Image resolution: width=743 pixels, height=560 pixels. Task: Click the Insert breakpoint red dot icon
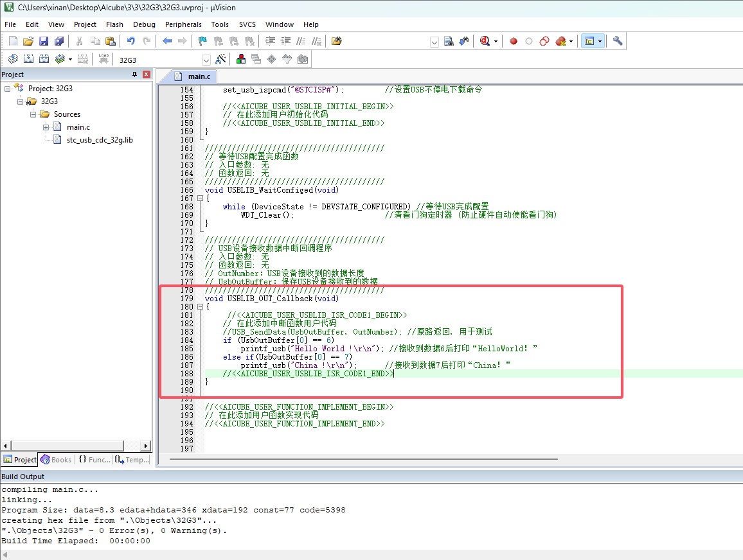[514, 41]
